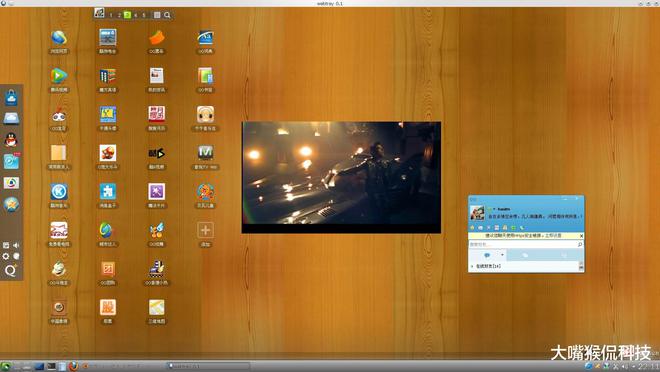Open the headphones face music app
The width and height of the screenshot is (660, 372).
[x=205, y=115]
